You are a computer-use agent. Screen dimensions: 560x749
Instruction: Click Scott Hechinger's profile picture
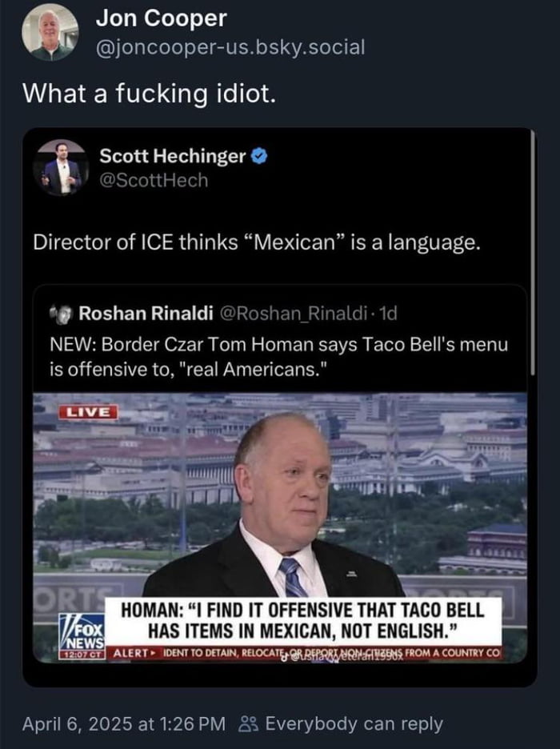(62, 167)
